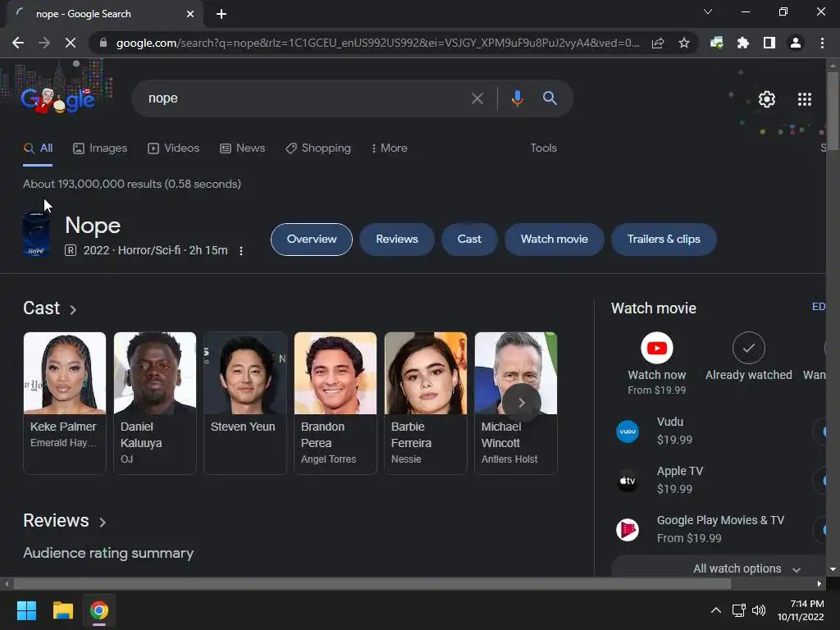Select the Reviews chip
Image resolution: width=840 pixels, height=630 pixels.
tap(397, 239)
